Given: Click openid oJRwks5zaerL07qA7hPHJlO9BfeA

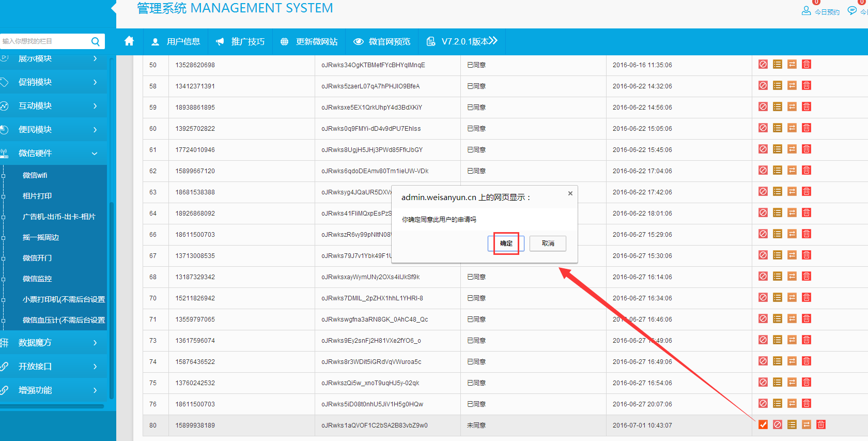Looking at the screenshot, I should [370, 86].
